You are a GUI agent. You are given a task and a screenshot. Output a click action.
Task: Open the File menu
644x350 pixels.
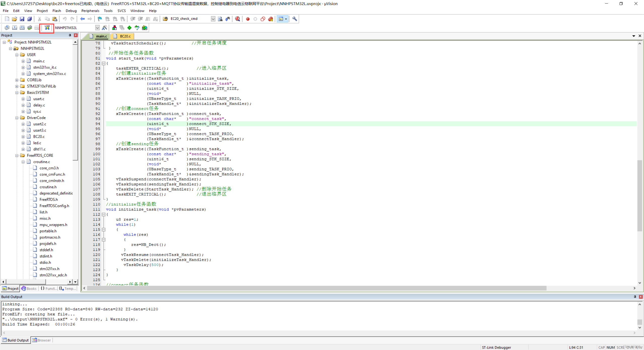[x=6, y=11]
